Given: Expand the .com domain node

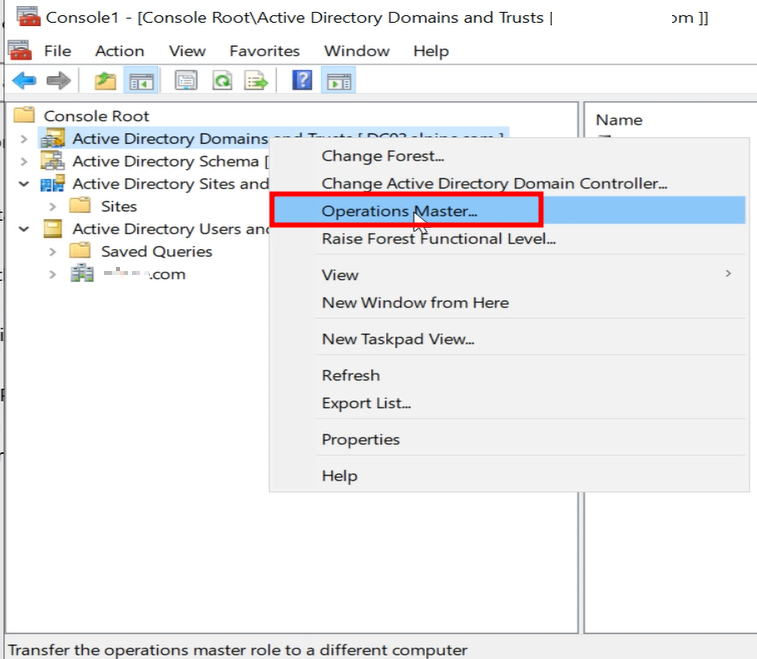Looking at the screenshot, I should tap(53, 275).
